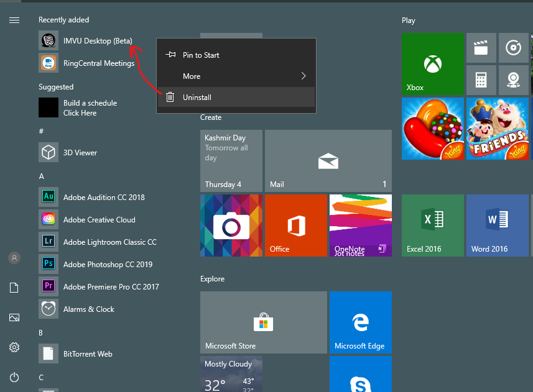Open Adobe Lightroom Classic CC

pos(109,242)
